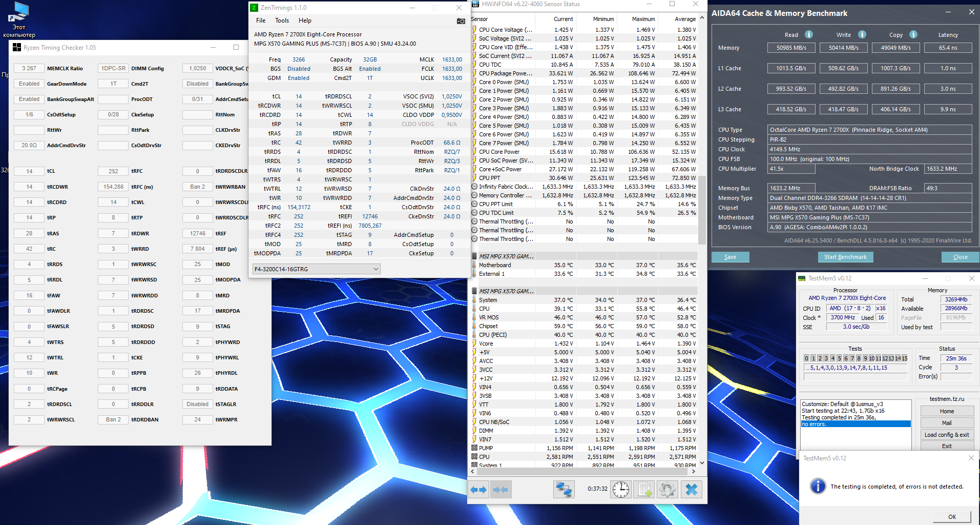Click the MEMCLK Ratio field showing 3 267
The height and width of the screenshot is (525, 980).
[x=29, y=68]
